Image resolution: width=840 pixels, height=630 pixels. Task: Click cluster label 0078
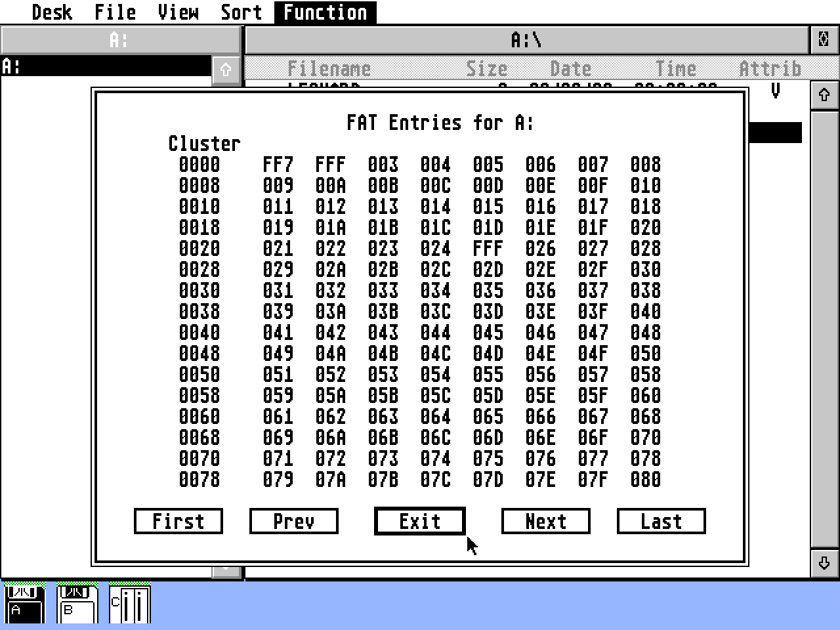point(199,479)
